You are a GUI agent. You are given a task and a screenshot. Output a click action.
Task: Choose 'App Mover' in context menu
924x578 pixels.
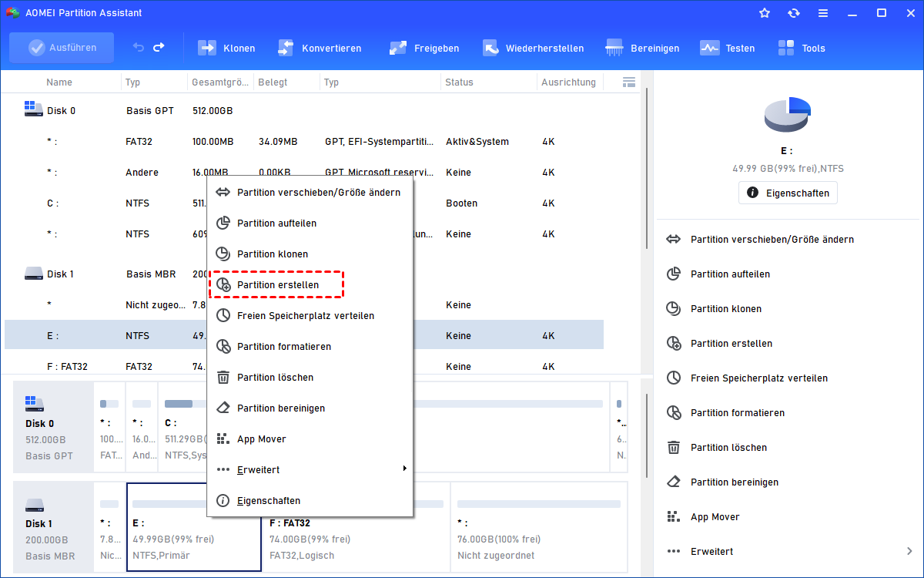310,439
